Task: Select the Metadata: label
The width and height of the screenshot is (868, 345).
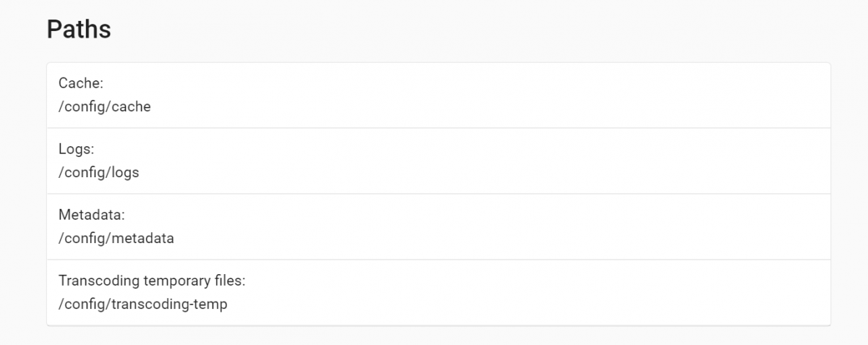Action: [x=90, y=215]
